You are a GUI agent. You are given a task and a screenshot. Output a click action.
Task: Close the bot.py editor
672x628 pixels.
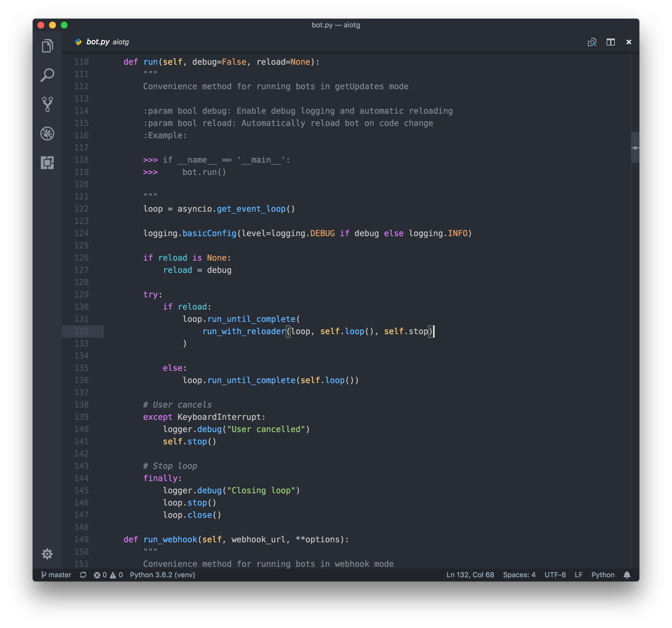628,42
